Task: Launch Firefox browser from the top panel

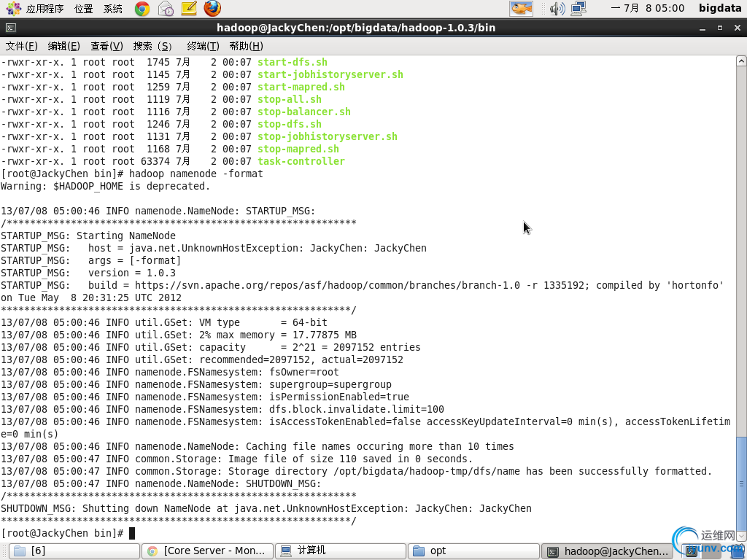Action: click(212, 8)
